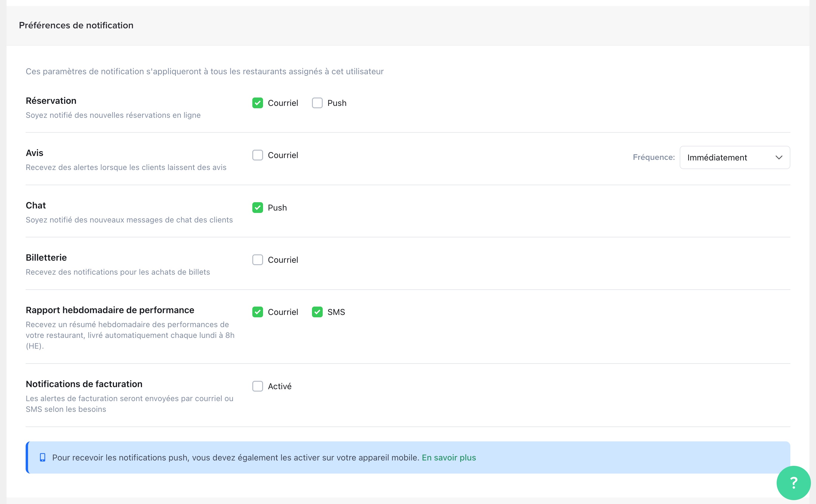This screenshot has height=504, width=816.
Task: Enable Push for Réservation notifications
Action: tap(317, 103)
